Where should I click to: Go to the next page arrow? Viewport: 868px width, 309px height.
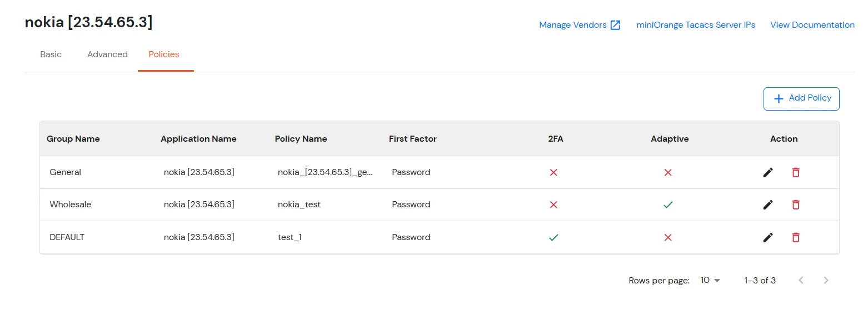826,280
